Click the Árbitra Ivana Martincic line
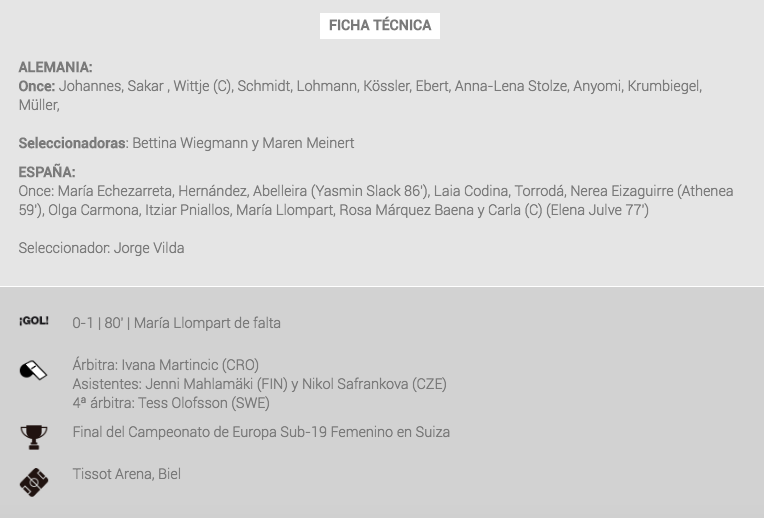This screenshot has width=764, height=518. point(165,365)
